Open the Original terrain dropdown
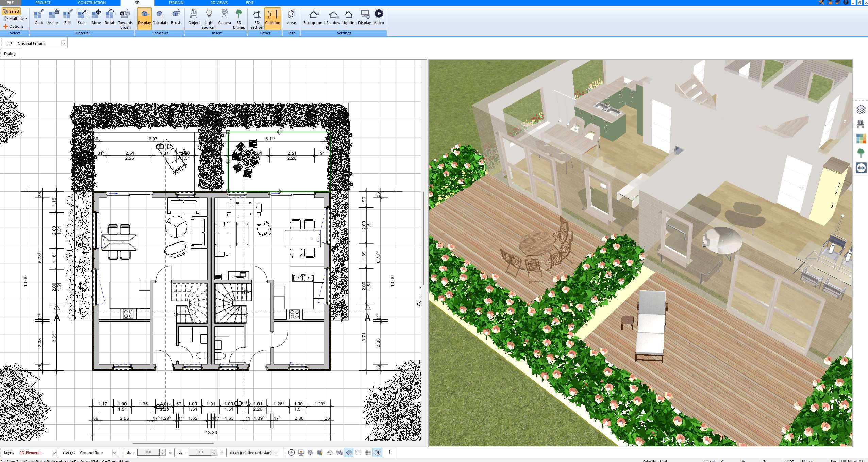The image size is (868, 462). tap(63, 43)
